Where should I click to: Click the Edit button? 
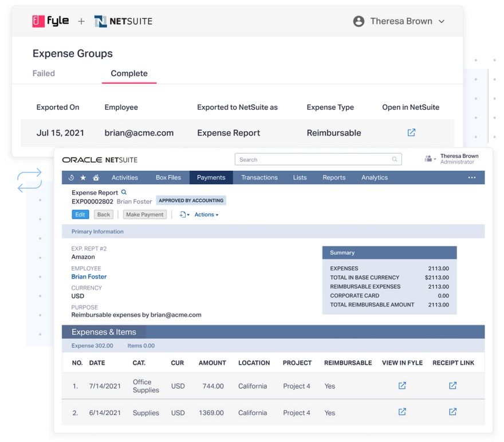[x=80, y=214]
